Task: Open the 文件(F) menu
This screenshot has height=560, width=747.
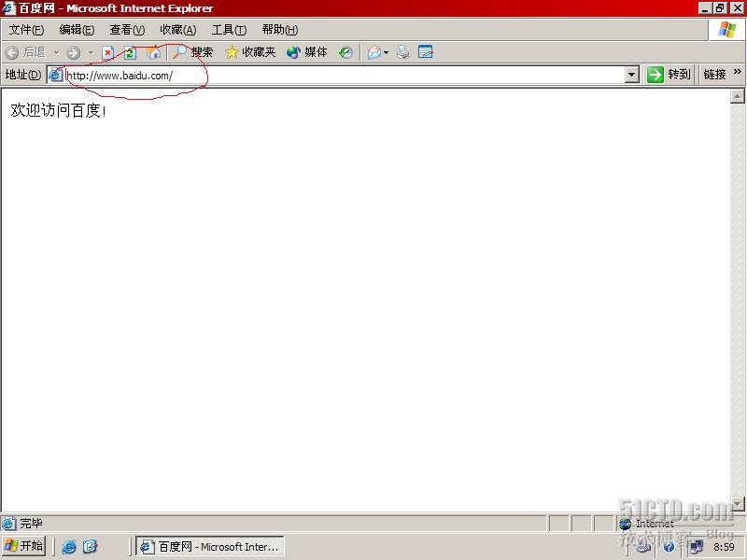Action: [27, 30]
